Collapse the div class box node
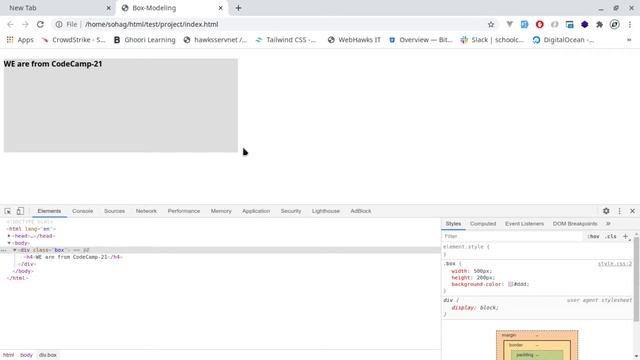The image size is (640, 360). (15, 250)
